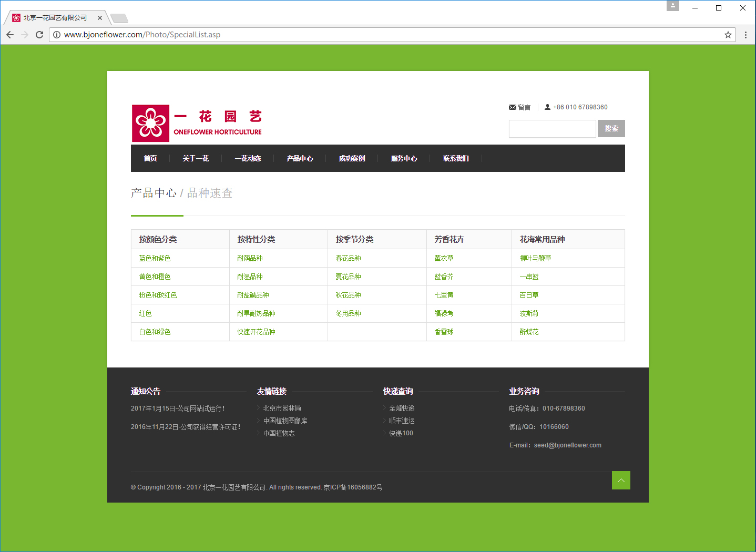Viewport: 756px width, 552px height.
Task: Close the 北京一花园艺有限公司 browser tab
Action: click(x=100, y=18)
